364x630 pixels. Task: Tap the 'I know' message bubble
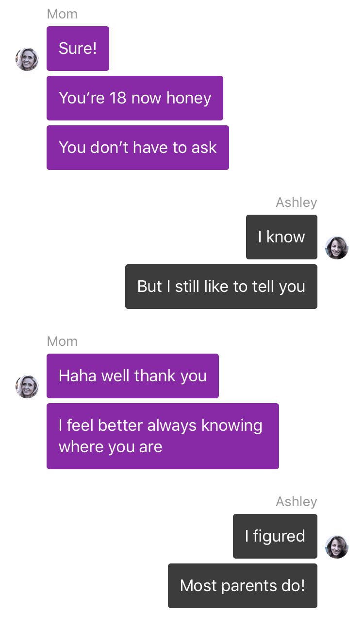click(x=281, y=237)
